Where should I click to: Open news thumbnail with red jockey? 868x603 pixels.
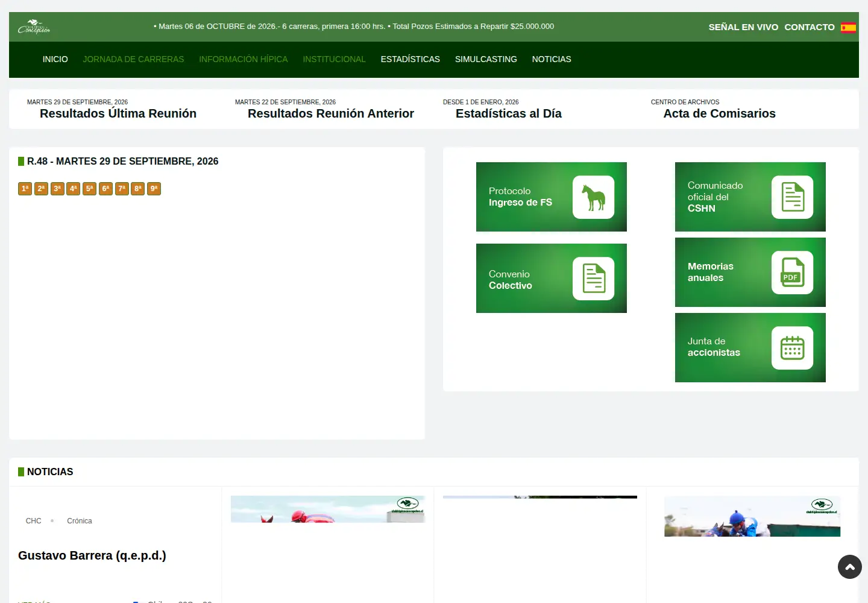pos(328,509)
